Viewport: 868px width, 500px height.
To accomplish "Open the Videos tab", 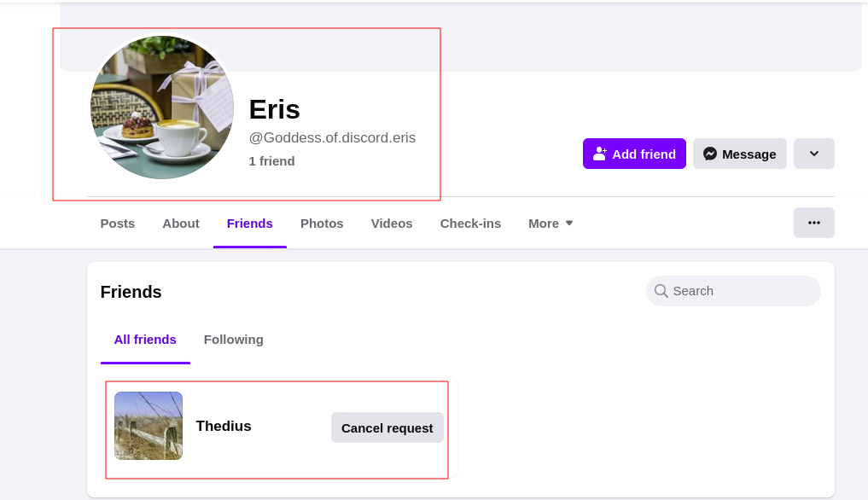I will tap(392, 224).
